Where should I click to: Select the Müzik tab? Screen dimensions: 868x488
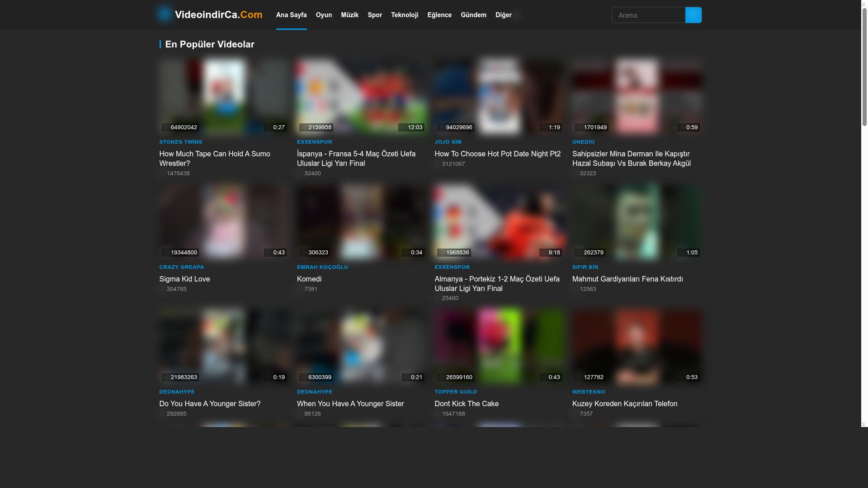click(350, 15)
